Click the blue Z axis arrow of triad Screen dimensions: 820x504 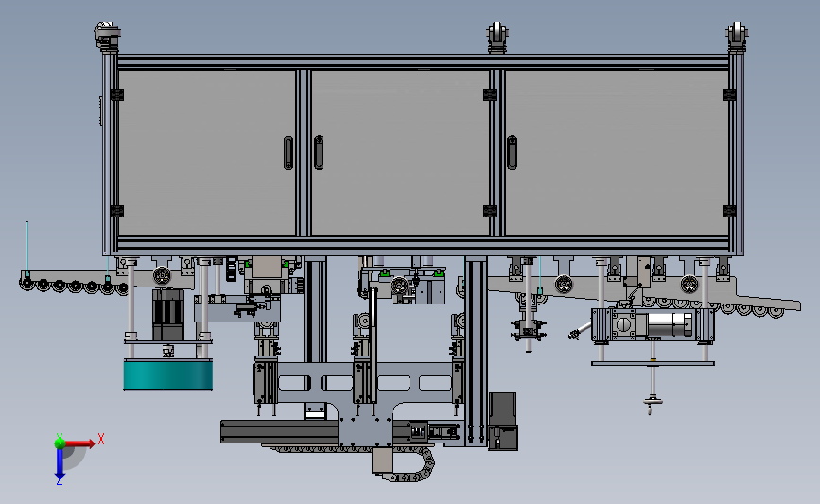60,463
